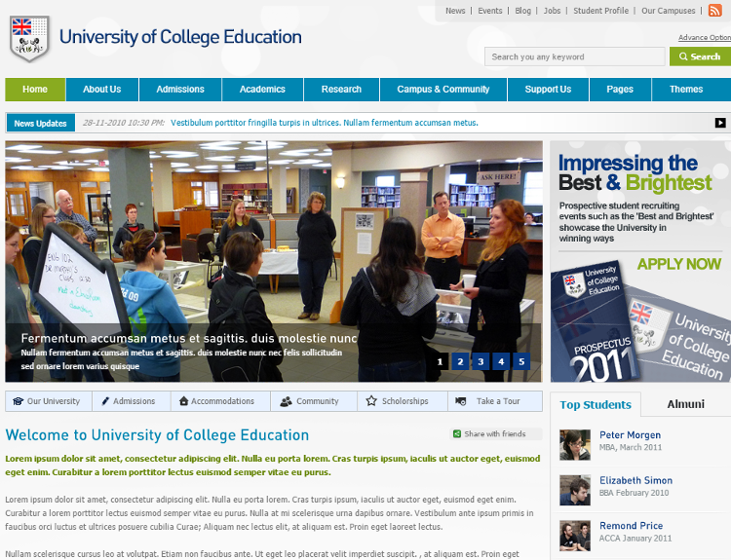Viewport: 731px width, 560px height.
Task: Open the Home menu item
Action: 35,90
